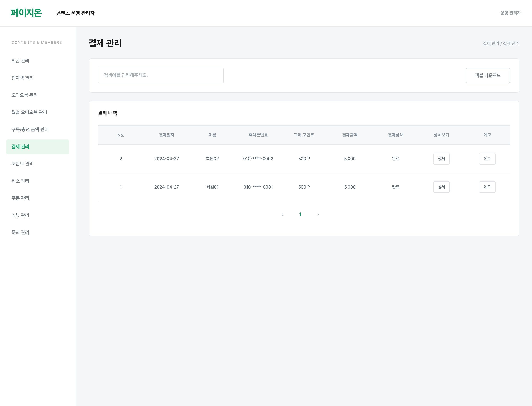The width and height of the screenshot is (532, 406).
Task: Click the No. column header
Action: coord(121,135)
